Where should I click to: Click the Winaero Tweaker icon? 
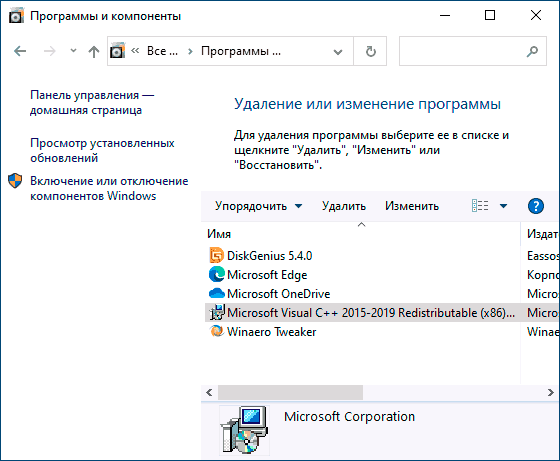tap(216, 331)
